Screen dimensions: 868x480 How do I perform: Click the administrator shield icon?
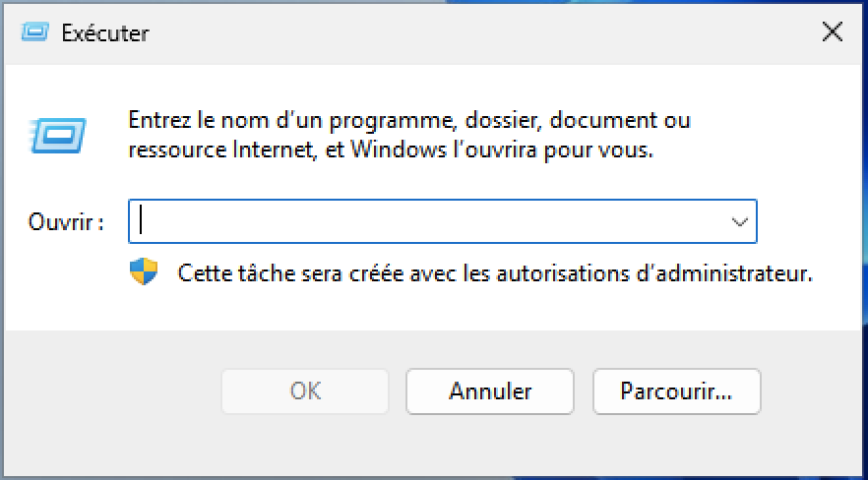144,271
